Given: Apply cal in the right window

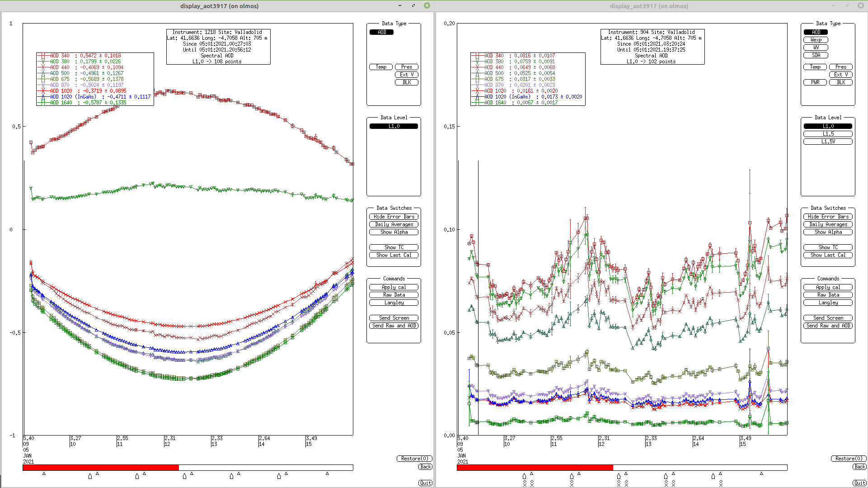Looking at the screenshot, I should tap(828, 287).
